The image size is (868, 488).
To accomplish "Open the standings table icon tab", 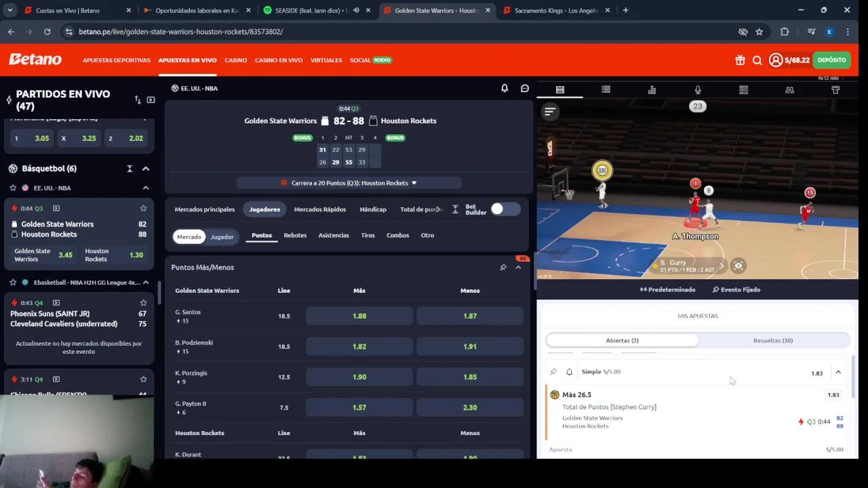I will [x=743, y=89].
